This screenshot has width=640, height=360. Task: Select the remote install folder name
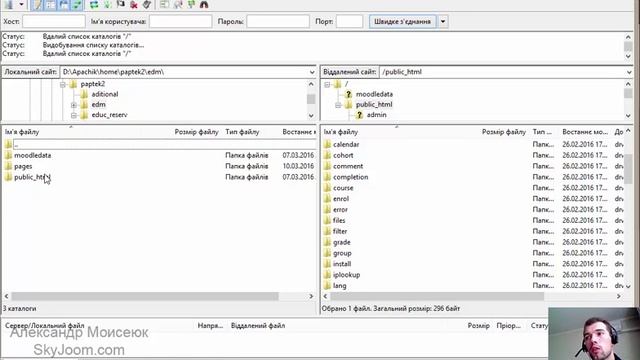[x=342, y=264]
